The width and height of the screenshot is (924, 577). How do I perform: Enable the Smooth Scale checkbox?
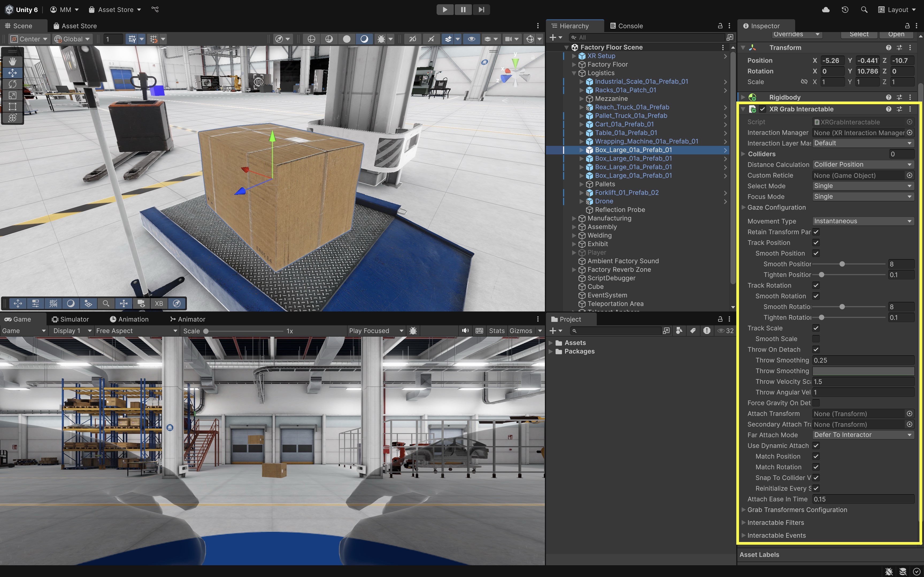tap(816, 339)
